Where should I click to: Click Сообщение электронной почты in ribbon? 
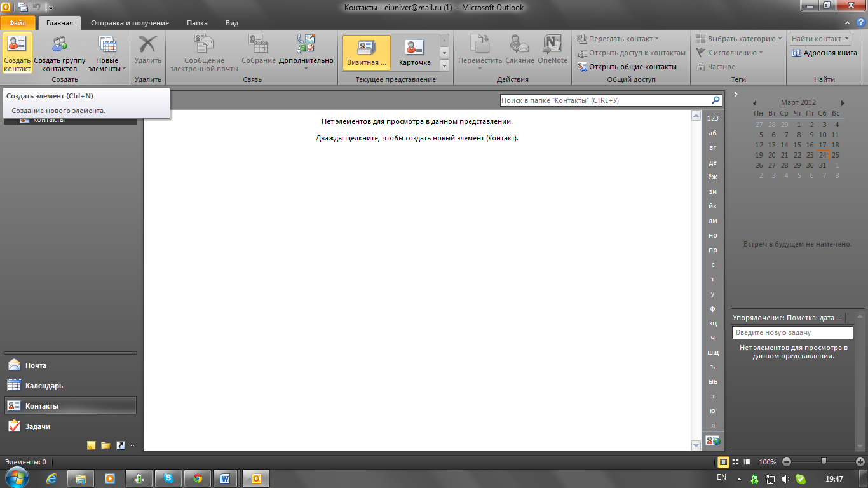click(204, 53)
